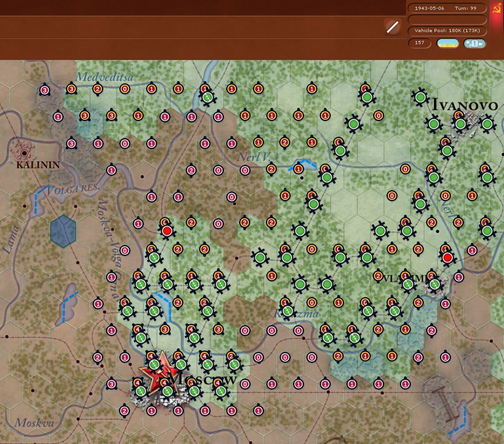
Task: Click the white slash circle button
Action: 392,27
